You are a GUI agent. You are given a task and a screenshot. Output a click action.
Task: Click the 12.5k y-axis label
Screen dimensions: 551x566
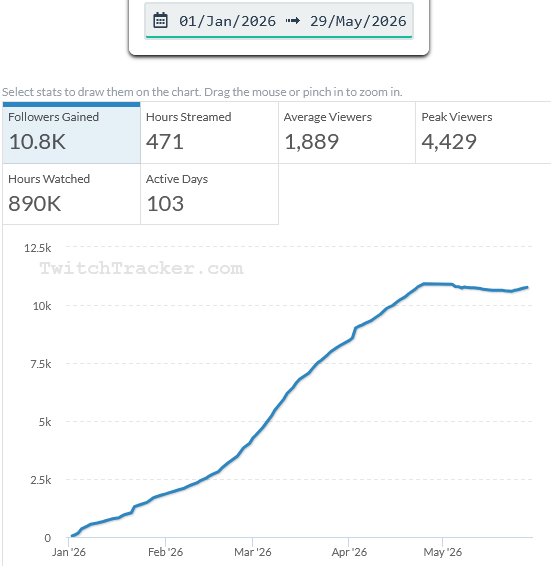(38, 248)
